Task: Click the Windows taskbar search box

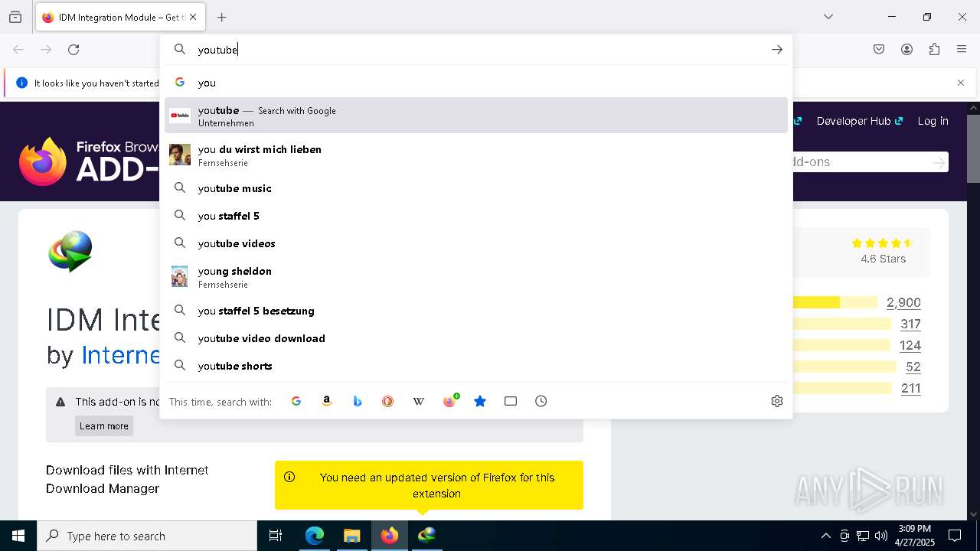Action: coord(147,536)
